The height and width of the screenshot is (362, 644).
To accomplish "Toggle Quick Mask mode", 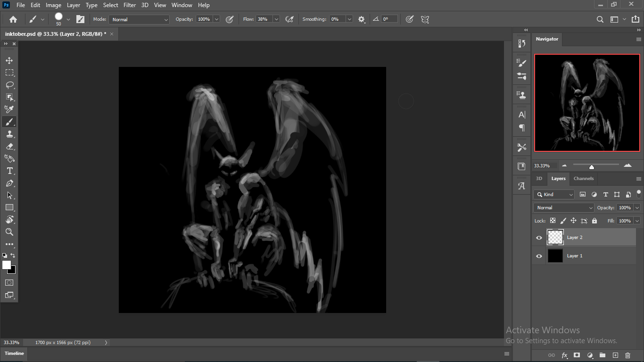I will click(x=9, y=283).
